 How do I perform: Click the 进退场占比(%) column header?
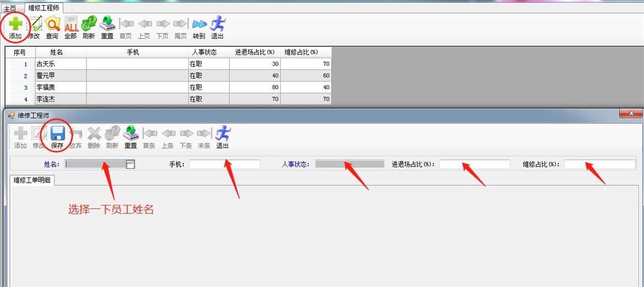coord(255,52)
